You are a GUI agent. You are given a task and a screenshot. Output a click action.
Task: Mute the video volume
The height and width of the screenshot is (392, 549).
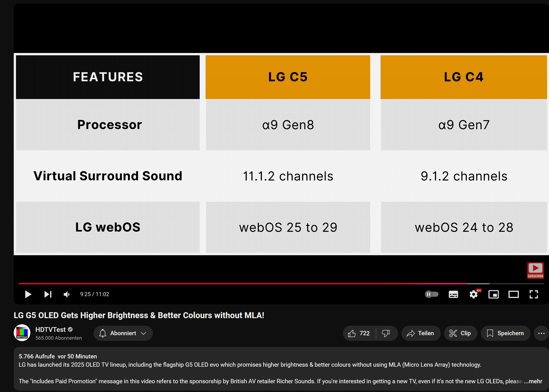[67, 294]
